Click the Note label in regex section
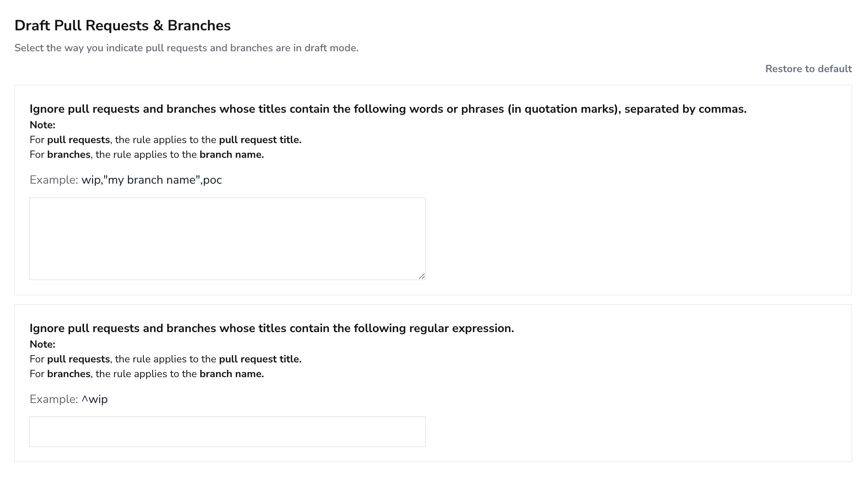The height and width of the screenshot is (478, 868). click(43, 344)
